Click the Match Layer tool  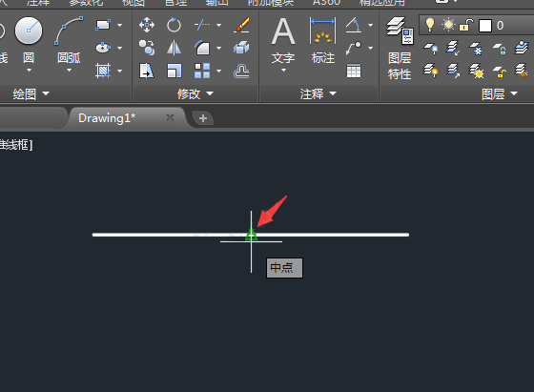pyautogui.click(x=522, y=71)
